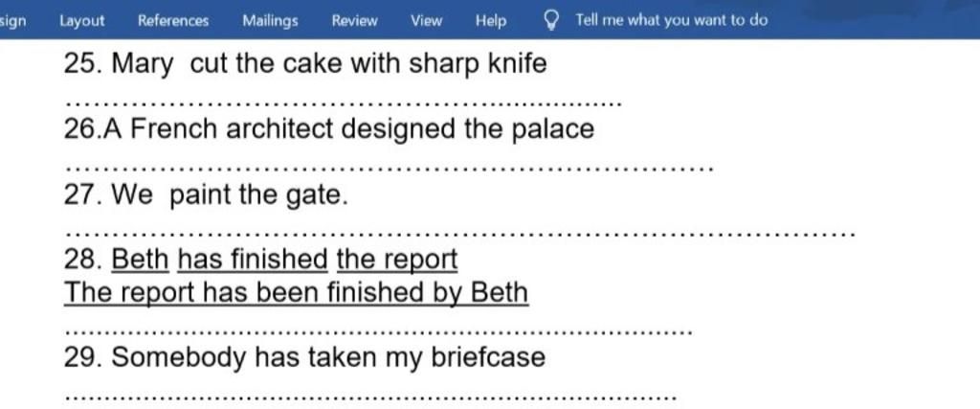Click sentence 27 'We paint the gate'

coord(206,196)
